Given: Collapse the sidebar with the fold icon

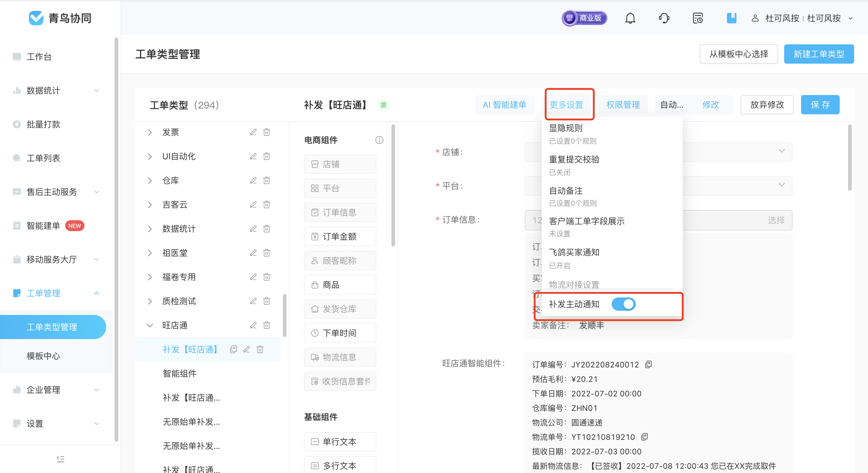Looking at the screenshot, I should click(60, 459).
